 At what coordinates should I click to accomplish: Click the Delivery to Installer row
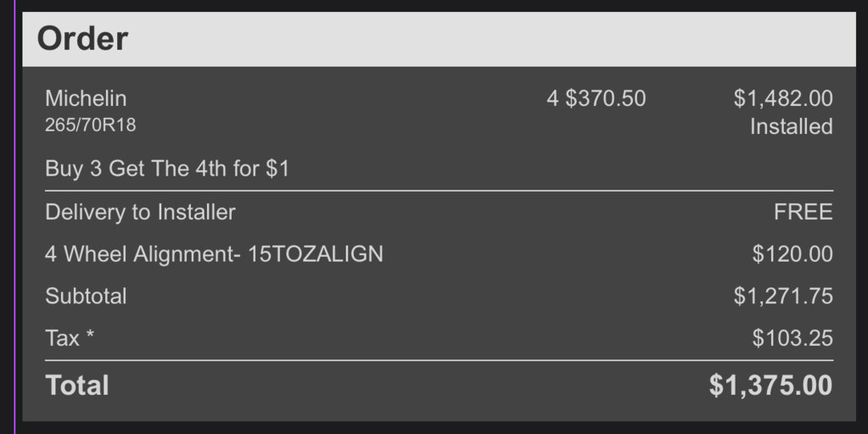(x=439, y=212)
